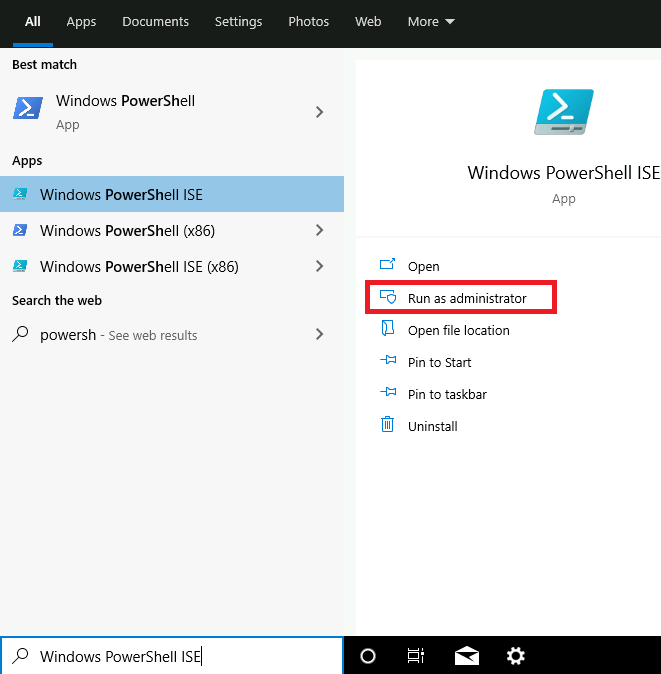Switch to the All search tab
The height and width of the screenshot is (674, 661).
click(x=33, y=21)
